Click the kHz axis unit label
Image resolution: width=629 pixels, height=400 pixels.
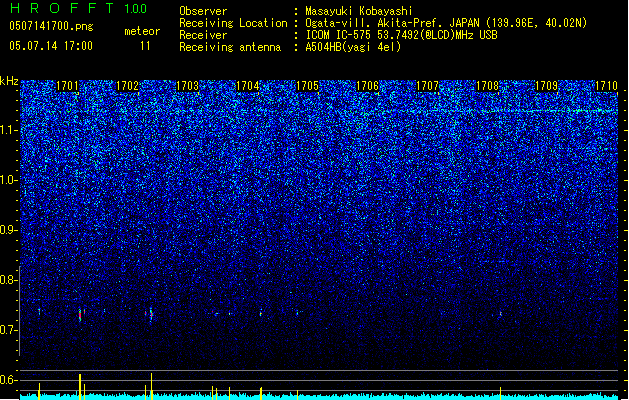(x=9, y=81)
